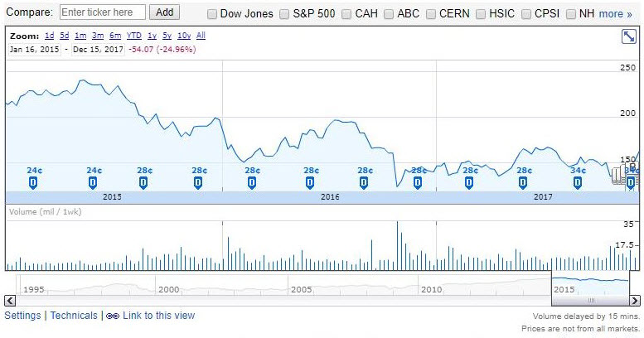This screenshot has width=644, height=338.
Task: Check the S&P 500 compare box
Action: 285,14
